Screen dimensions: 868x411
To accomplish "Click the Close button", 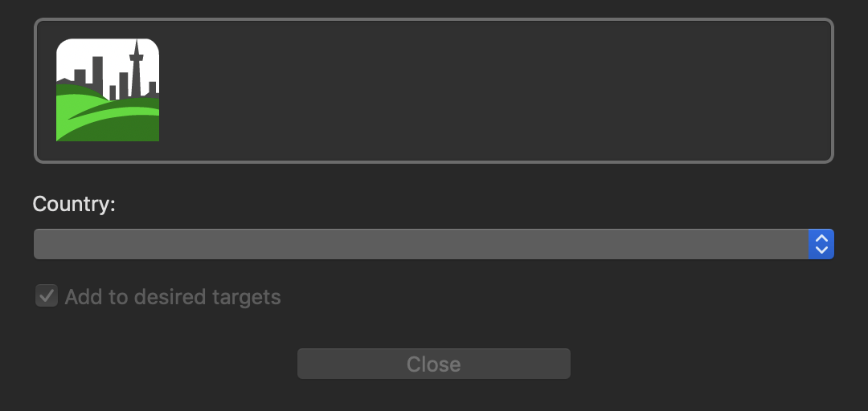I will click(x=434, y=364).
